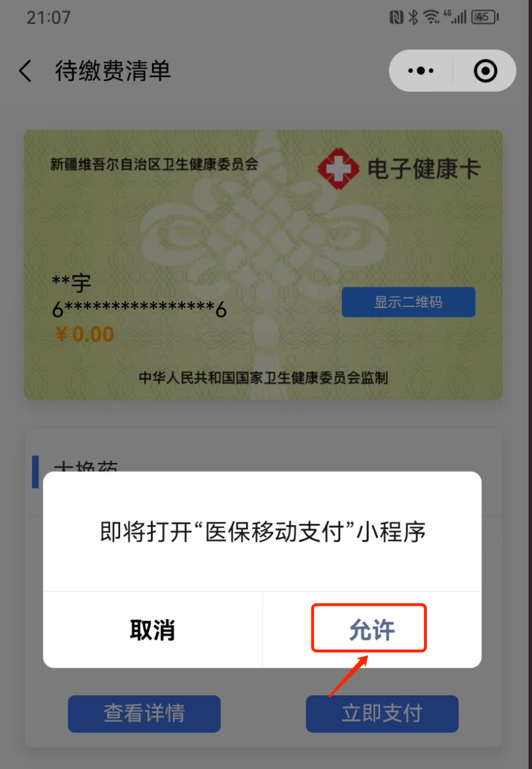Tap the 待缴费清单 page title

click(x=113, y=71)
